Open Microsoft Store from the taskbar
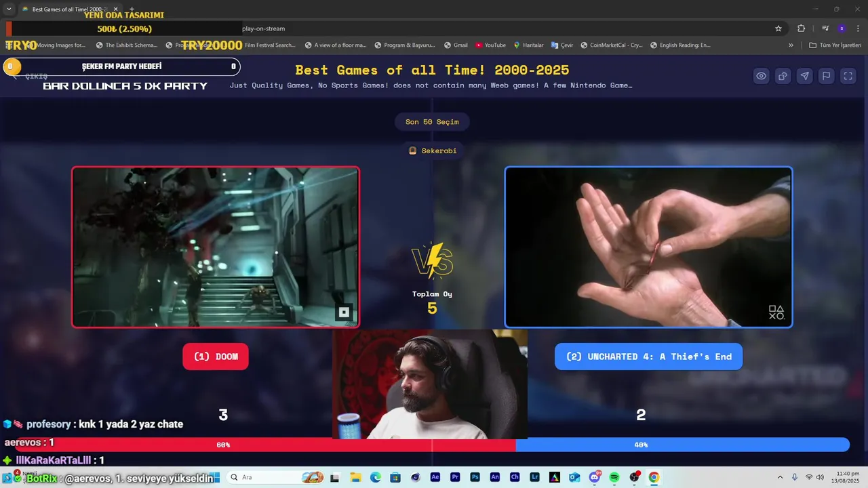 pyautogui.click(x=395, y=477)
